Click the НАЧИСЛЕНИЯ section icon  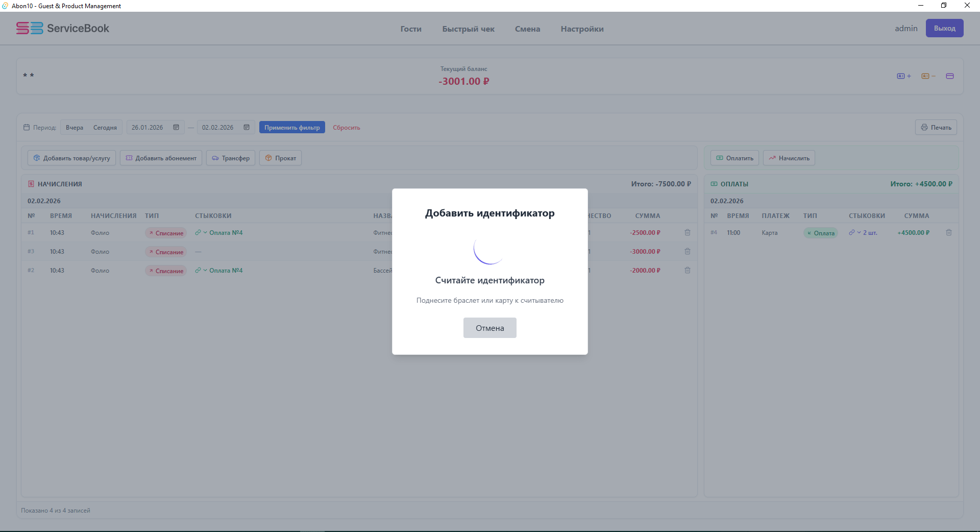click(x=31, y=184)
